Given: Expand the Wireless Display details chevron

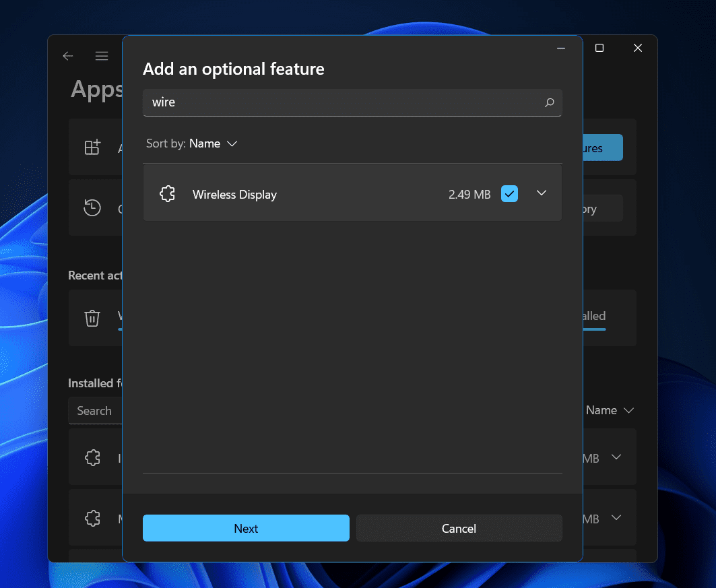Looking at the screenshot, I should [x=542, y=193].
